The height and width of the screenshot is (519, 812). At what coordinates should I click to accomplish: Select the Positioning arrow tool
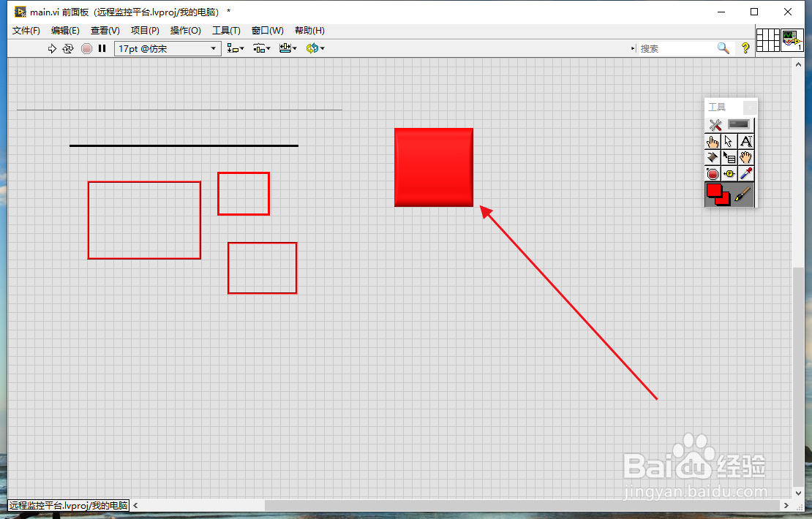[x=729, y=141]
